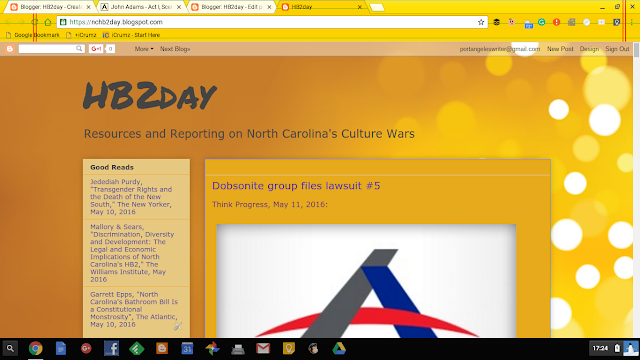Open Gmail from the shelf
640x360 pixels.
click(x=263, y=349)
